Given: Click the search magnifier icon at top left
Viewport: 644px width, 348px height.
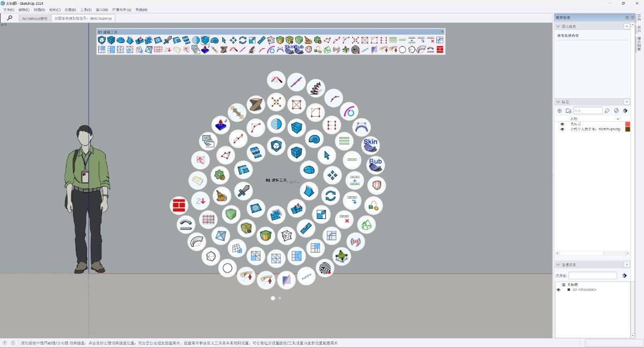Looking at the screenshot, I should (10, 18).
